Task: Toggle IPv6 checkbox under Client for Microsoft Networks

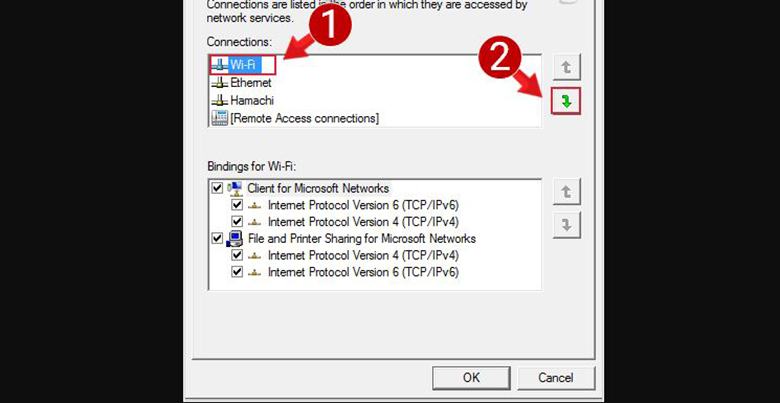Action: (x=237, y=205)
